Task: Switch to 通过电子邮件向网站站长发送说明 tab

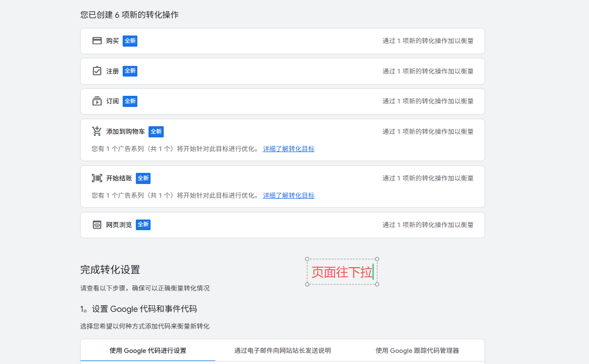Action: click(x=282, y=350)
